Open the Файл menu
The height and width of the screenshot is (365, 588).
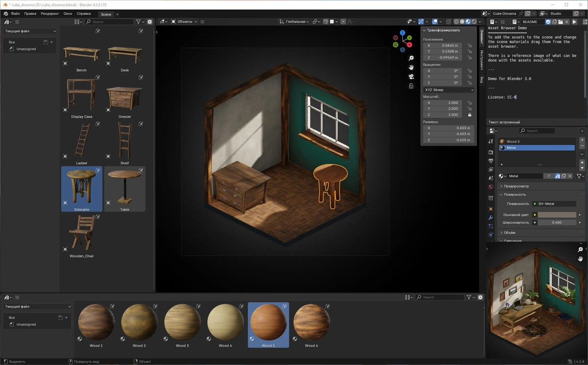click(15, 14)
